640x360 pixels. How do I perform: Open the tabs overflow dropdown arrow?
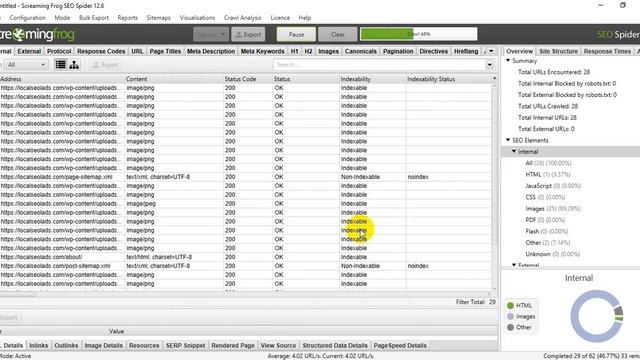(491, 51)
